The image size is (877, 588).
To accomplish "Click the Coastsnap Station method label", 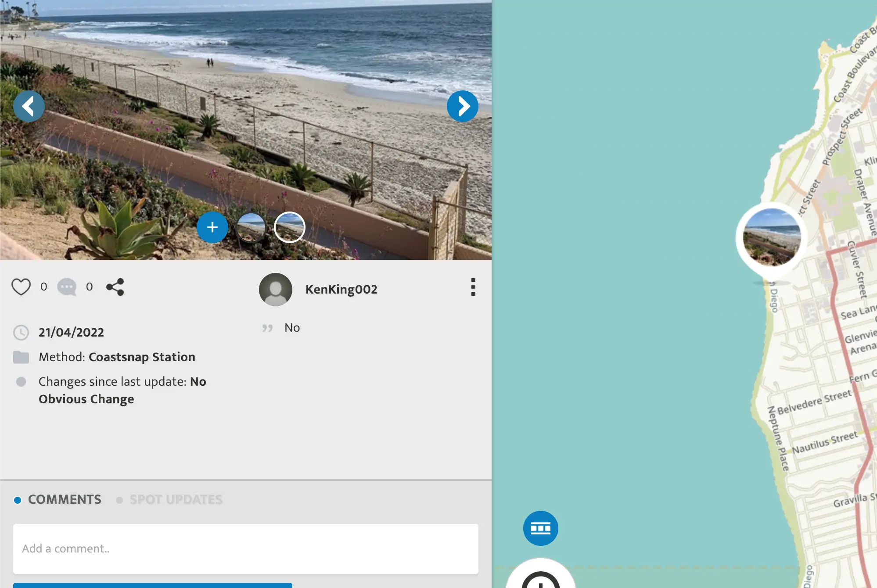I will click(x=141, y=357).
